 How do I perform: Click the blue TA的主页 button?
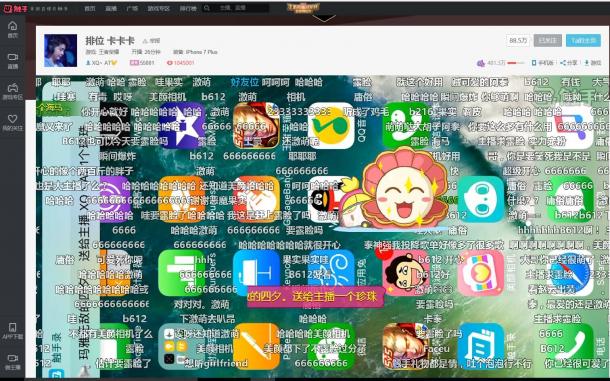583,40
